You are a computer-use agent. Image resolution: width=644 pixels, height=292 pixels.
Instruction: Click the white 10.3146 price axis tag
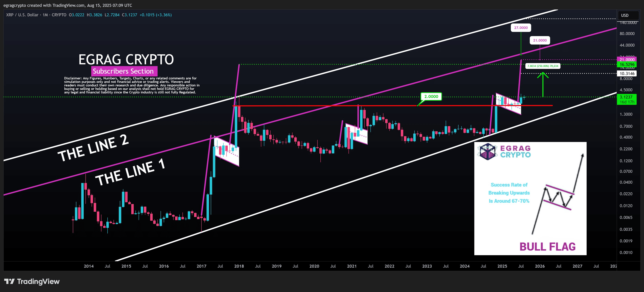point(627,73)
